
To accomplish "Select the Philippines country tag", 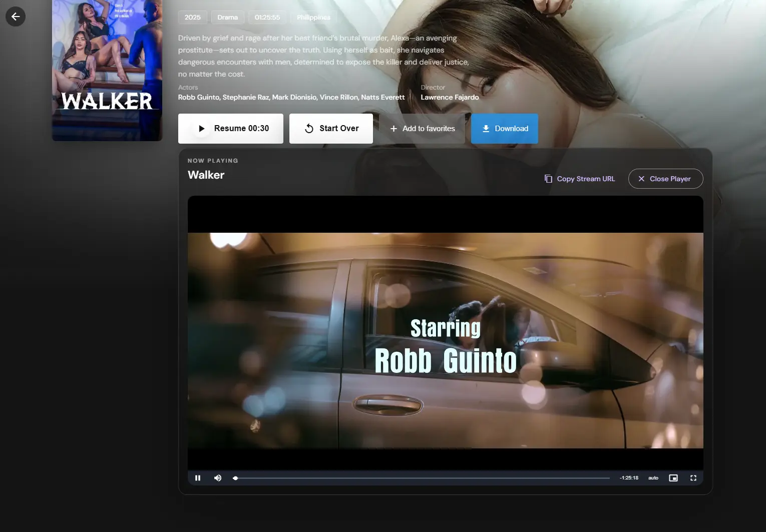I will pyautogui.click(x=313, y=17).
